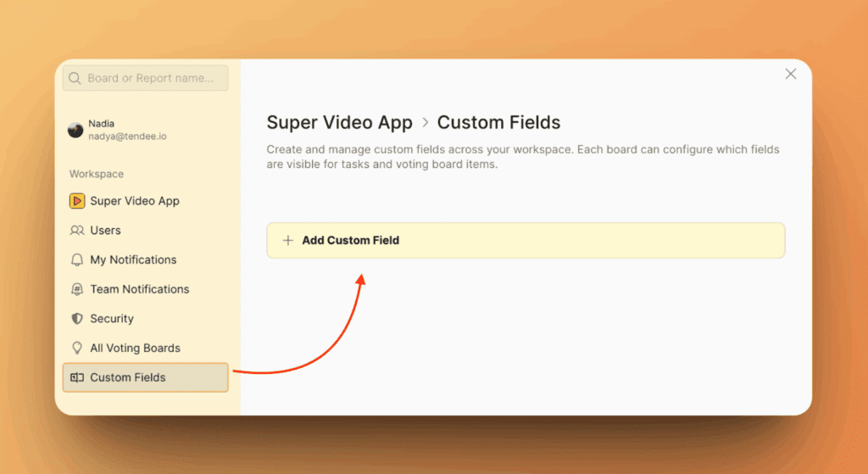Viewport: 868px width, 474px height.
Task: Click the My Notifications bell icon
Action: 76,260
